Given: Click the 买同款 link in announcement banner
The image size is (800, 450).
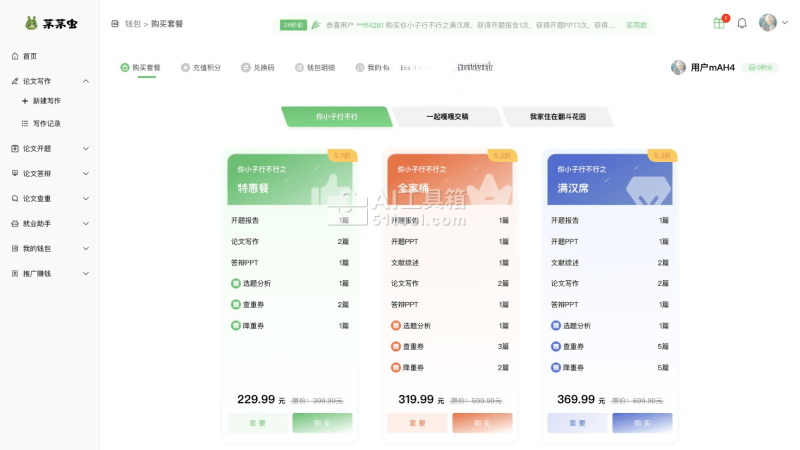Looking at the screenshot, I should pyautogui.click(x=636, y=24).
